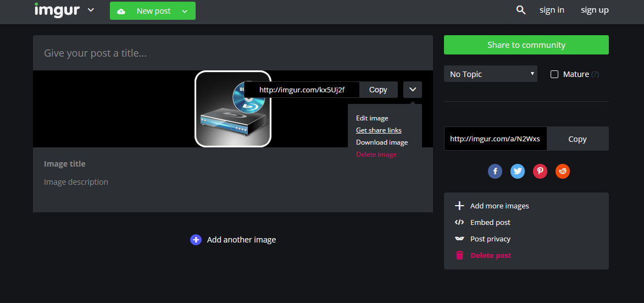Click the Image title field

(64, 164)
